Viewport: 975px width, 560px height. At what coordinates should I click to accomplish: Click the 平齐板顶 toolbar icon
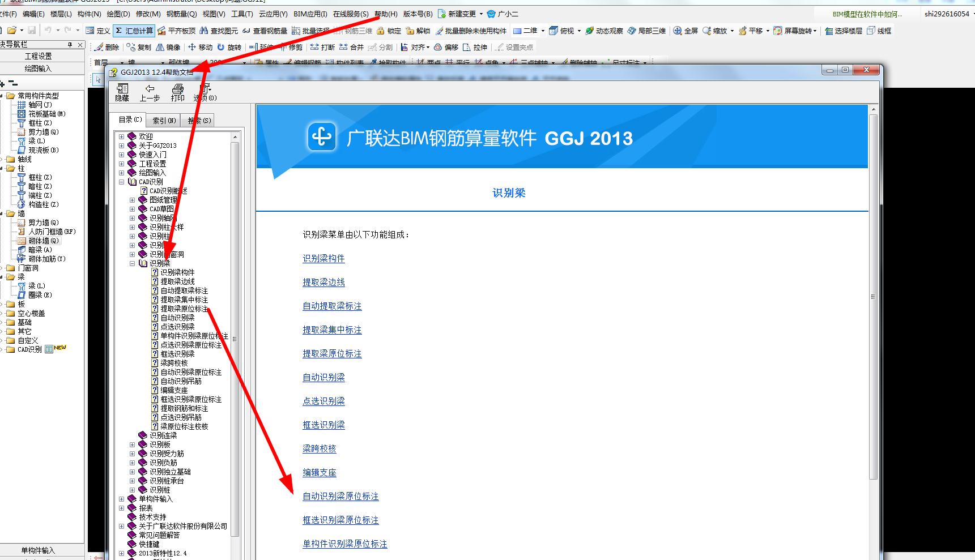click(x=162, y=31)
